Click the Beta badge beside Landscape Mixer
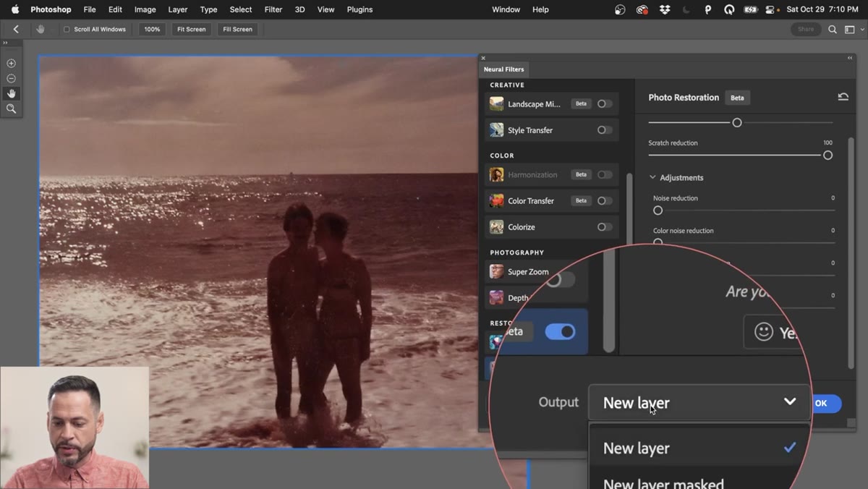 click(581, 103)
